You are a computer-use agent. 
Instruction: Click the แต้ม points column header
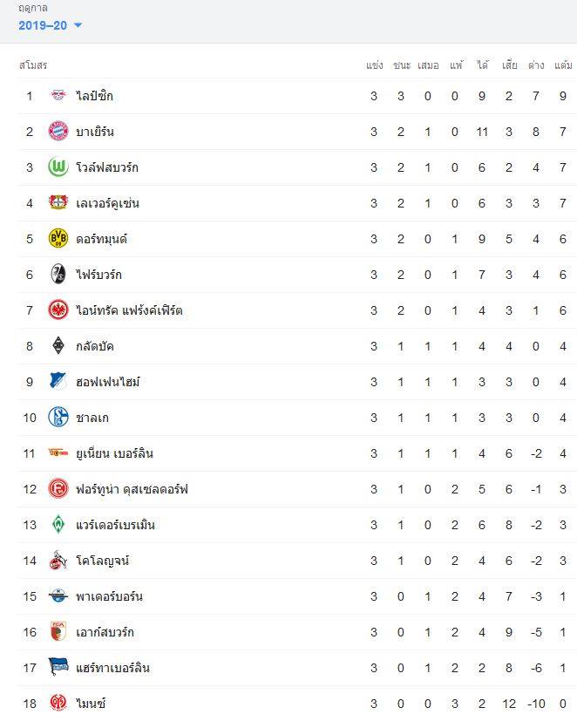(x=562, y=65)
